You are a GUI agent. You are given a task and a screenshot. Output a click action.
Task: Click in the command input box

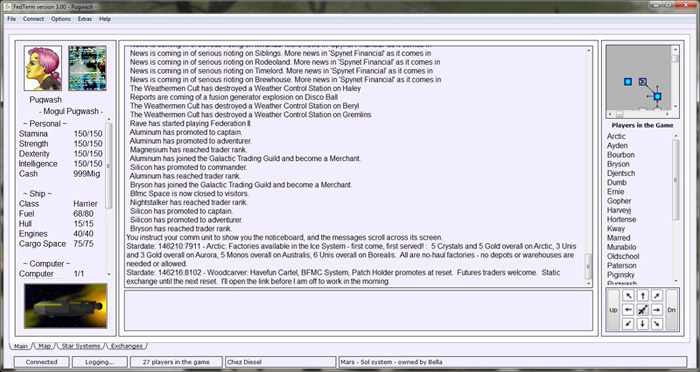(358, 311)
